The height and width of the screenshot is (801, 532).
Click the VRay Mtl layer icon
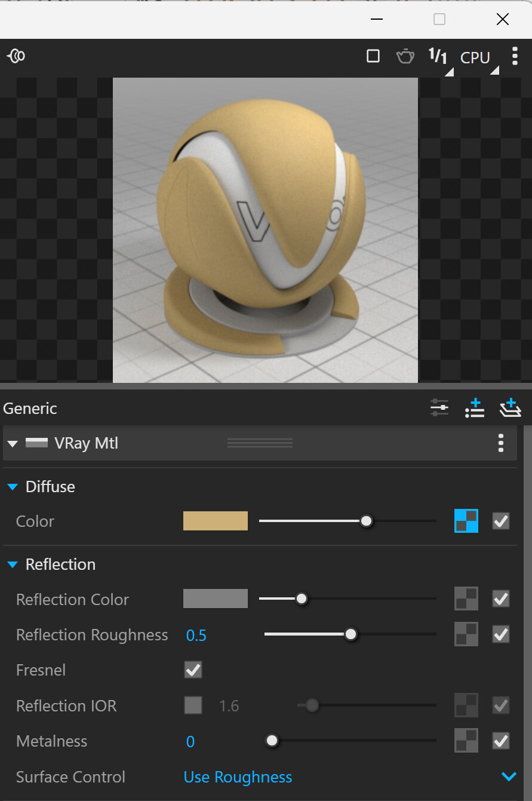(x=36, y=443)
